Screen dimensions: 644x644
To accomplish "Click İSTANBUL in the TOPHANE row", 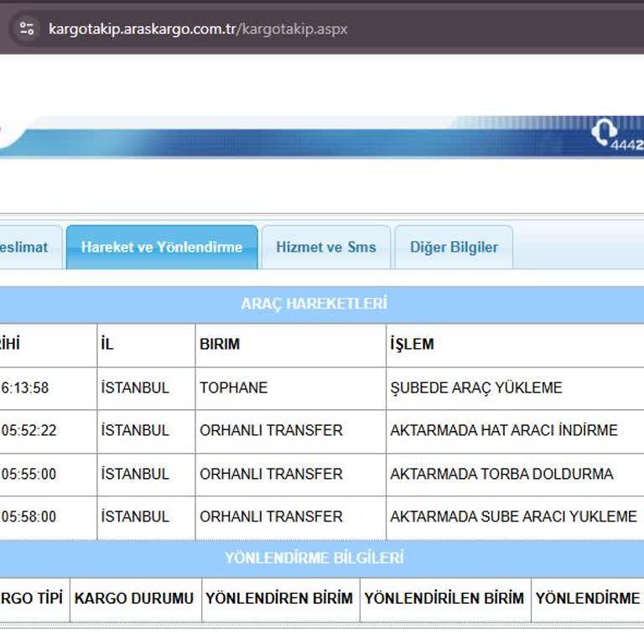I will point(146,388).
